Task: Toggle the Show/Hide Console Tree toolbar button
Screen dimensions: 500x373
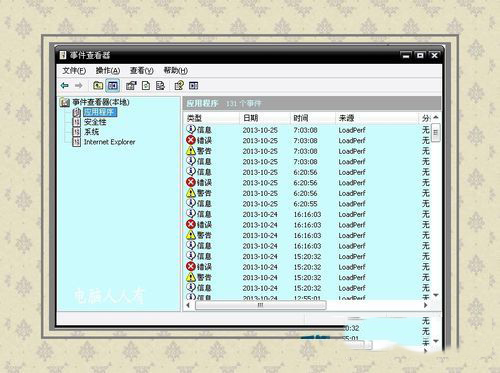Action: (113, 86)
